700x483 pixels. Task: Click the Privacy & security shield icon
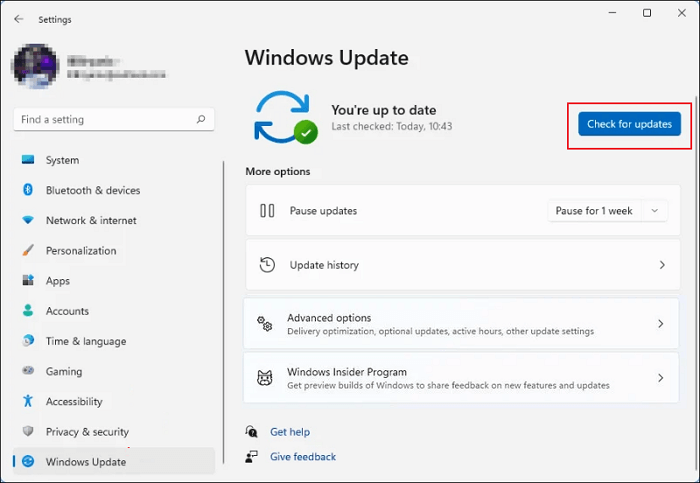28,432
